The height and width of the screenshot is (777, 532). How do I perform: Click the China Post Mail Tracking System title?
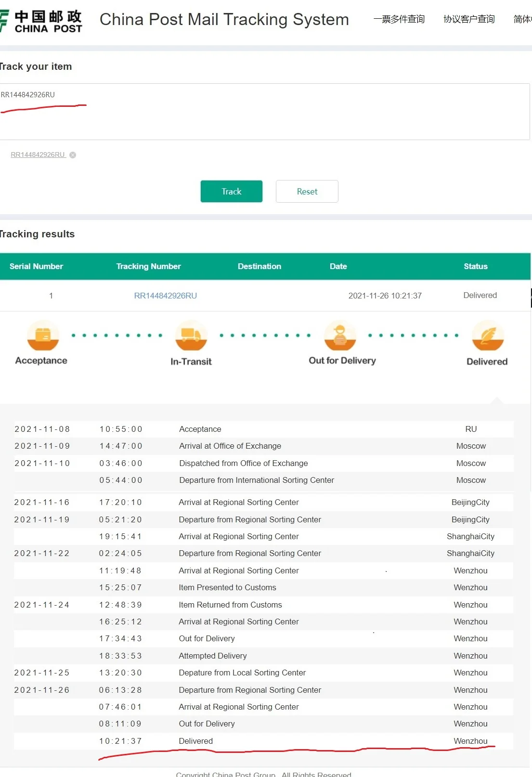tap(224, 19)
